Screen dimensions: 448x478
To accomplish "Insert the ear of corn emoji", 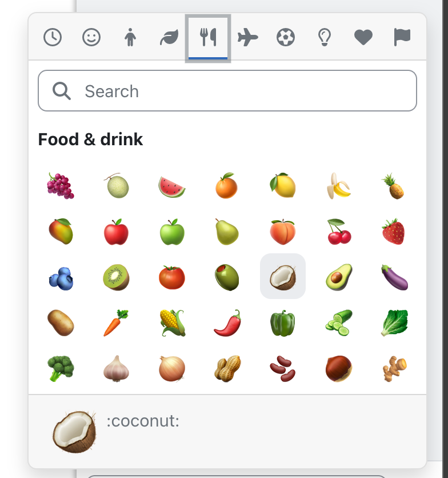I will click(172, 323).
